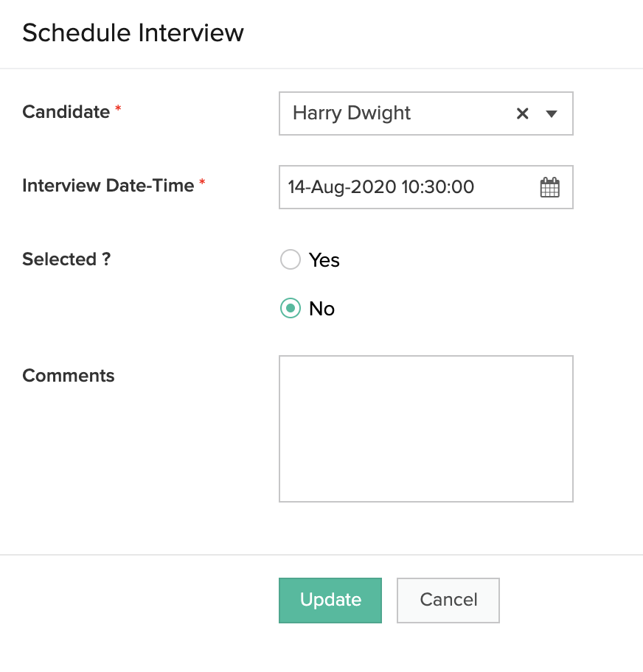643x672 pixels.
Task: Open the calendar date picker
Action: tap(550, 187)
